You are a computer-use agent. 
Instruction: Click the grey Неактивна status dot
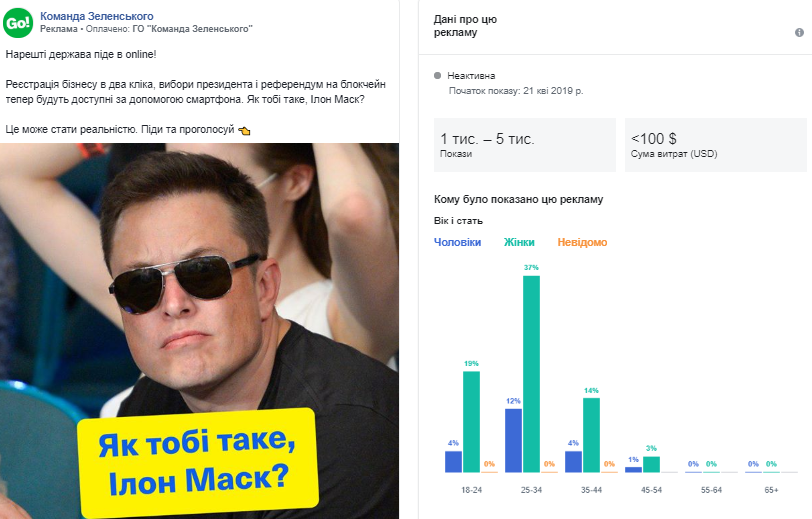(x=438, y=75)
